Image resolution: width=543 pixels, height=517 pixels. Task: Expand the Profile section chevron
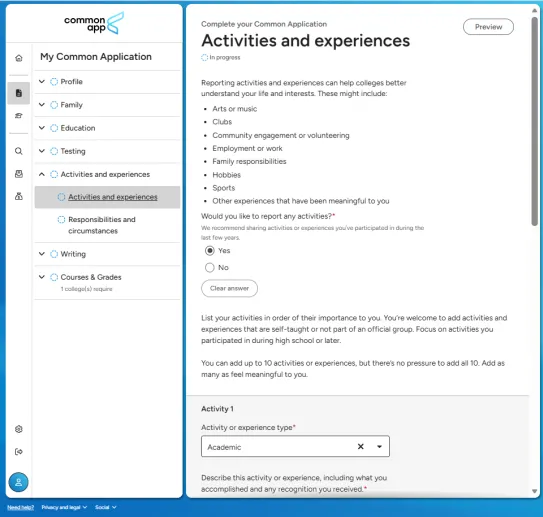pyautogui.click(x=42, y=82)
